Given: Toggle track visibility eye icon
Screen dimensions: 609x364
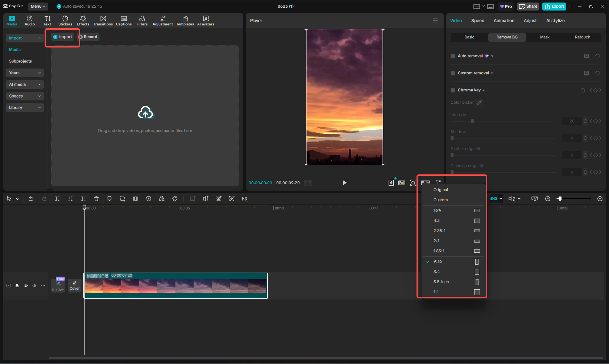Looking at the screenshot, I should [x=26, y=286].
